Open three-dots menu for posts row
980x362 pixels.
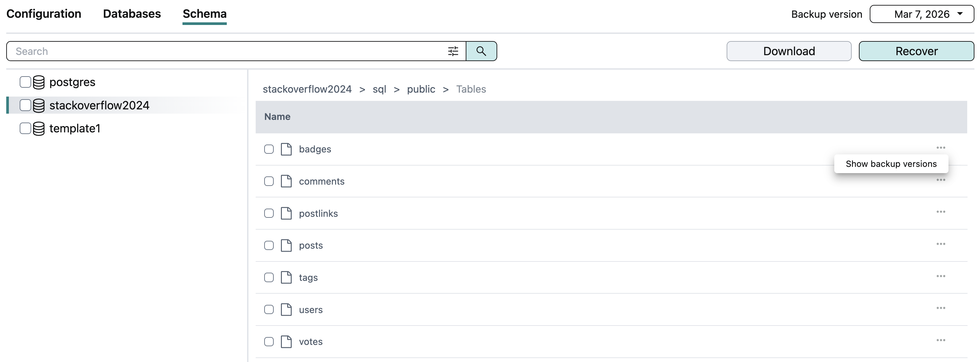[x=940, y=244]
